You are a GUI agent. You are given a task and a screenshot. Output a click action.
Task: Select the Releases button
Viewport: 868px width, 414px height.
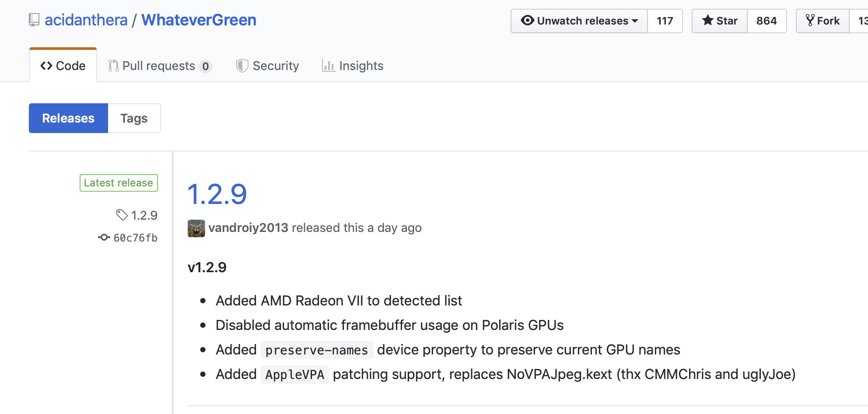pyautogui.click(x=68, y=118)
